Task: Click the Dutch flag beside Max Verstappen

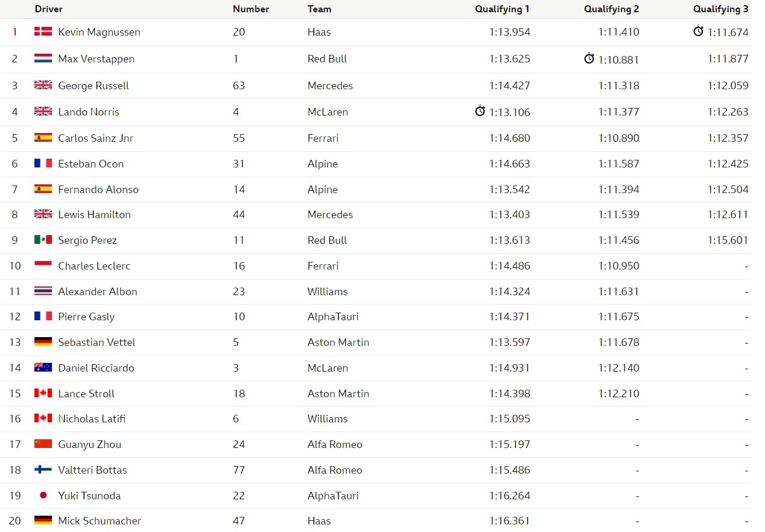Action: [43, 58]
